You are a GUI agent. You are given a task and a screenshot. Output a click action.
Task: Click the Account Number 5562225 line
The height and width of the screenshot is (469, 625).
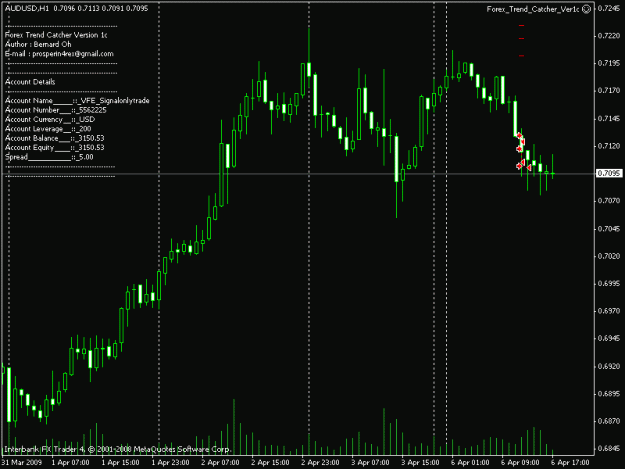coord(55,110)
